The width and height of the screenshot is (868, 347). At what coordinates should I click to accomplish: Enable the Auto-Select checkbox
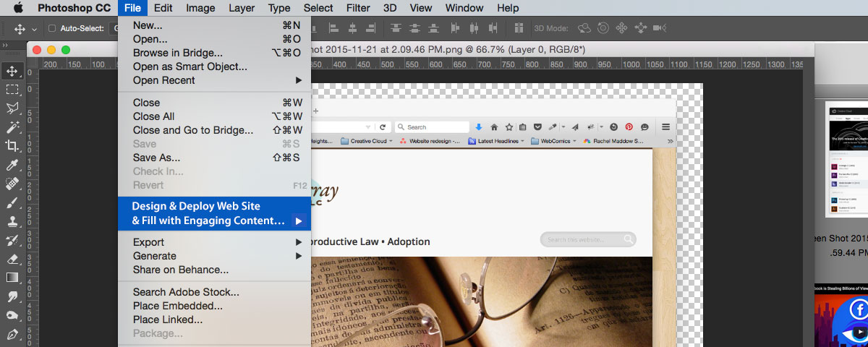[52, 28]
